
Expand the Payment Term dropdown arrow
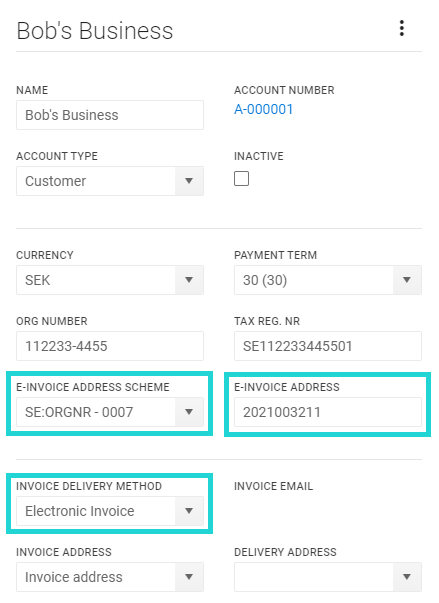coord(407,280)
